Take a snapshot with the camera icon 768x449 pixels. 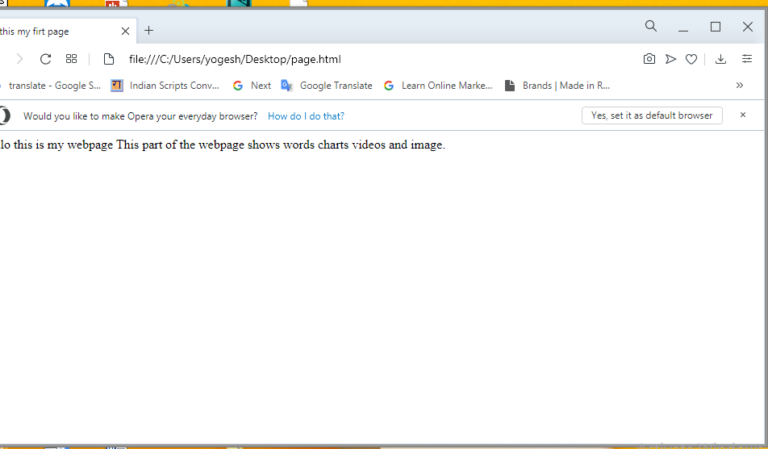tap(649, 59)
